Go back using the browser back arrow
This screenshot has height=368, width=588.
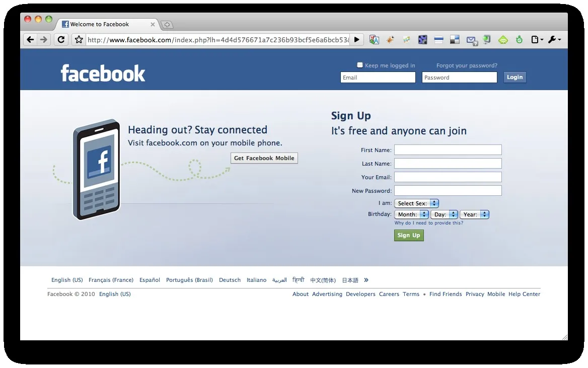click(x=30, y=39)
